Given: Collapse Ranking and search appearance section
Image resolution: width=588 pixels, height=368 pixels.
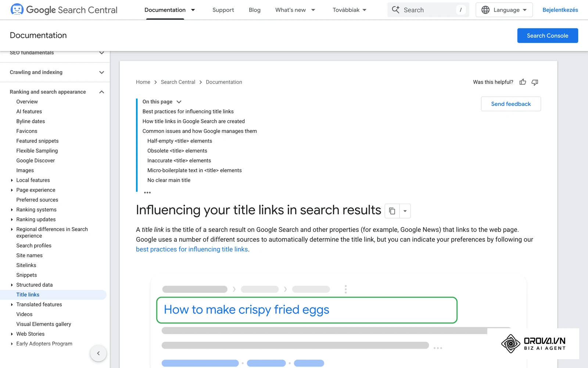Looking at the screenshot, I should coord(102,92).
